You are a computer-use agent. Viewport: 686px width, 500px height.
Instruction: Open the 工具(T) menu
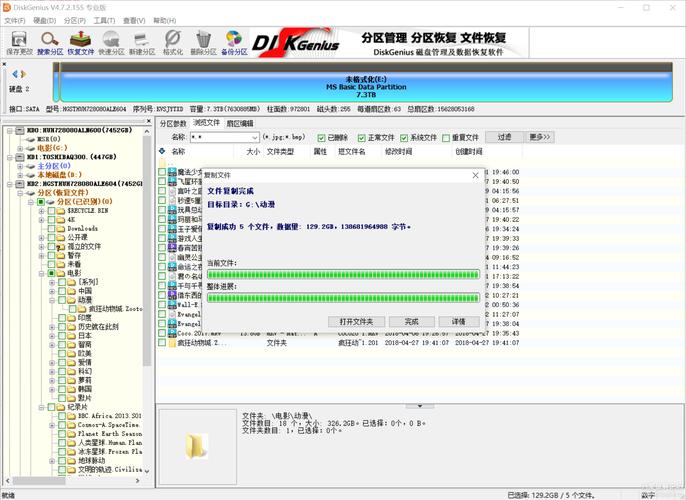pos(104,21)
